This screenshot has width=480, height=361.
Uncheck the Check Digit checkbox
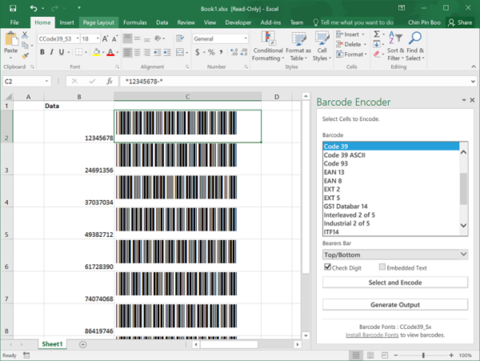(327, 267)
